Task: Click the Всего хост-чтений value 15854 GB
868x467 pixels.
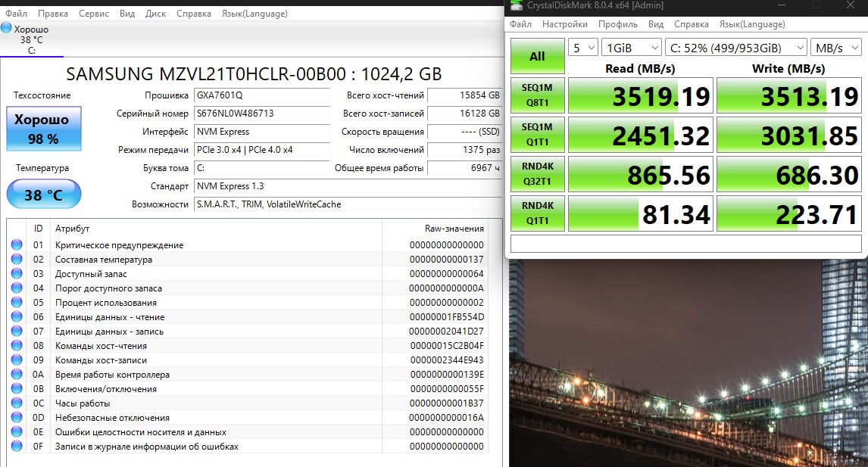Action: 465,95
